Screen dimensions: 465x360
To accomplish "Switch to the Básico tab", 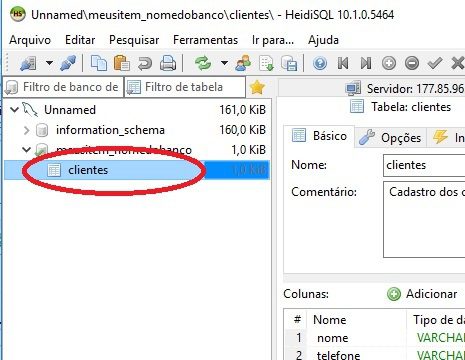I will pyautogui.click(x=319, y=136).
